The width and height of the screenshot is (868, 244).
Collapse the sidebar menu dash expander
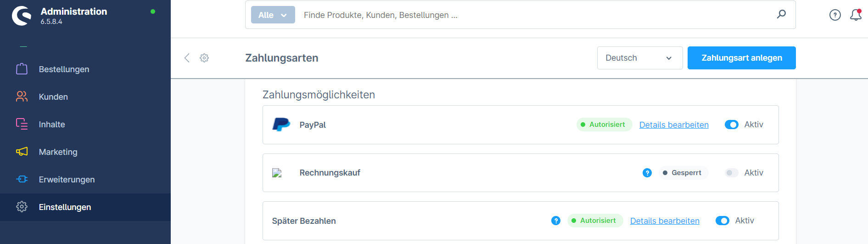23,46
